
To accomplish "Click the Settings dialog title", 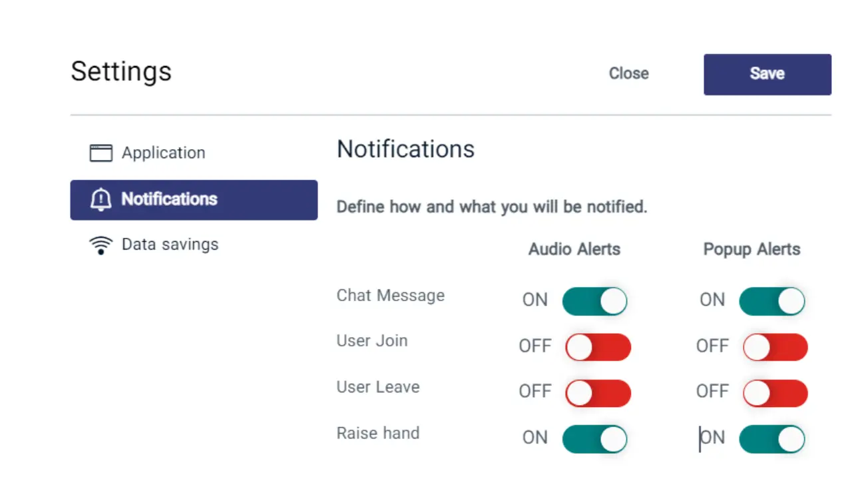I will [121, 71].
